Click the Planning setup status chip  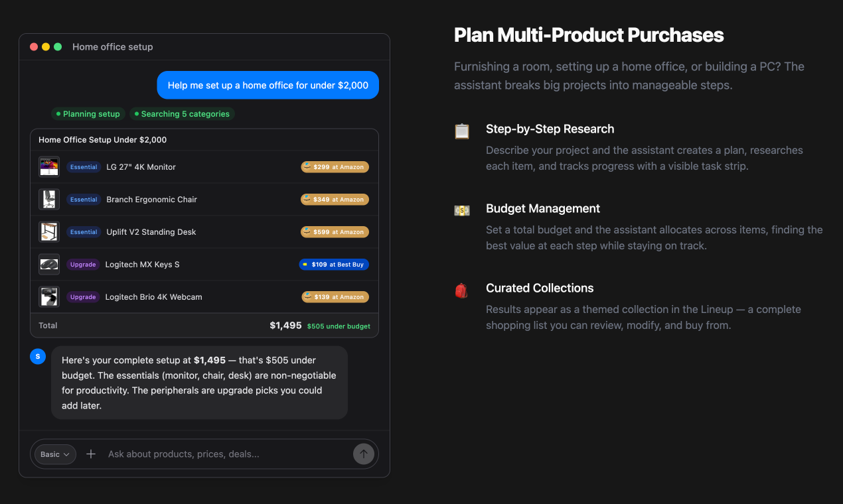88,114
